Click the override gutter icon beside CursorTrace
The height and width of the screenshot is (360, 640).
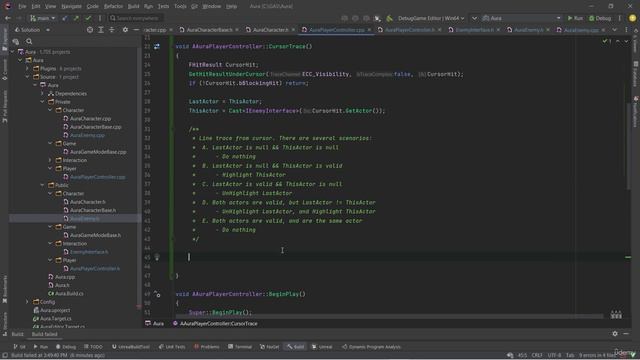(157, 47)
